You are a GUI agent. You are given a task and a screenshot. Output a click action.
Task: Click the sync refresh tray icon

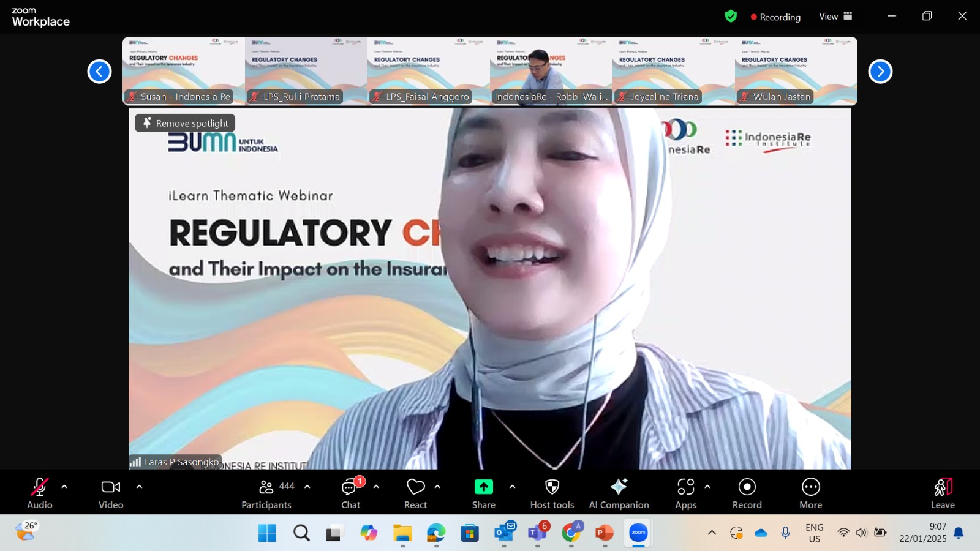(736, 533)
